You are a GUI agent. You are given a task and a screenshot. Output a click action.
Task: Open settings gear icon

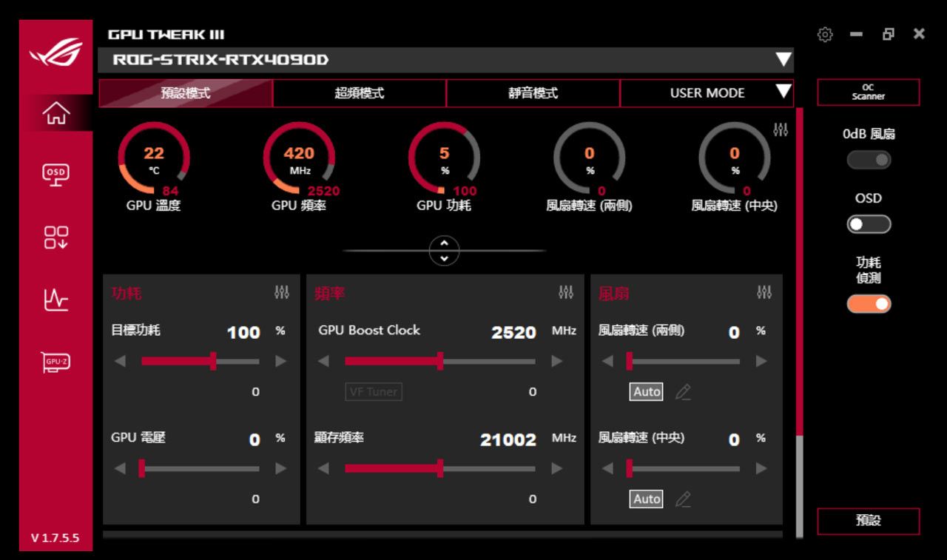(825, 34)
